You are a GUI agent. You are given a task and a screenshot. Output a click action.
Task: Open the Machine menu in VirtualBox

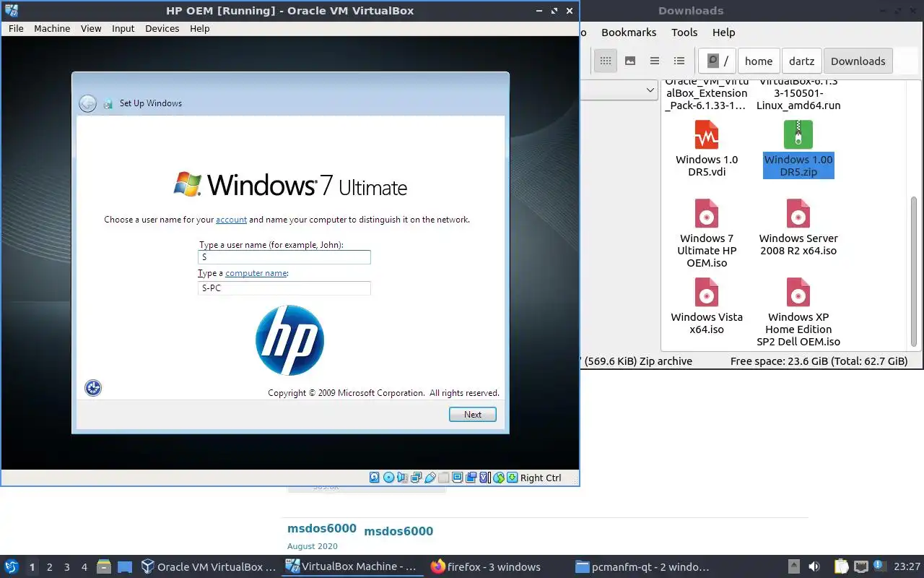[x=52, y=28]
